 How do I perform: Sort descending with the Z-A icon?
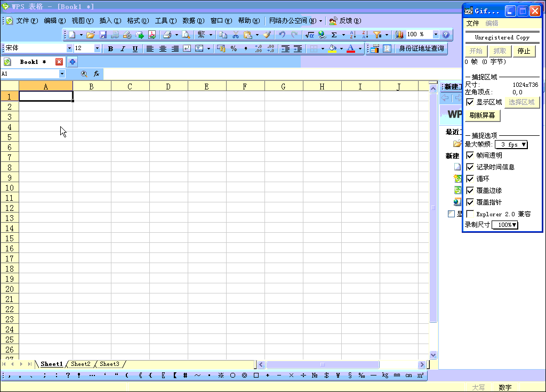tap(365, 35)
